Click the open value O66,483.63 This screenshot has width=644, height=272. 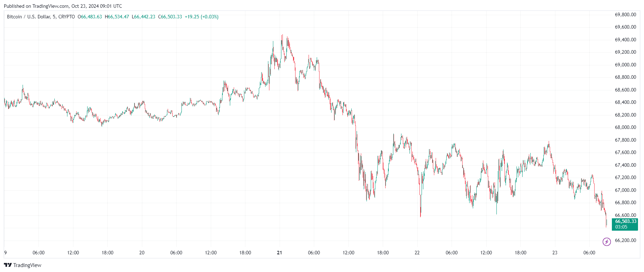point(90,17)
